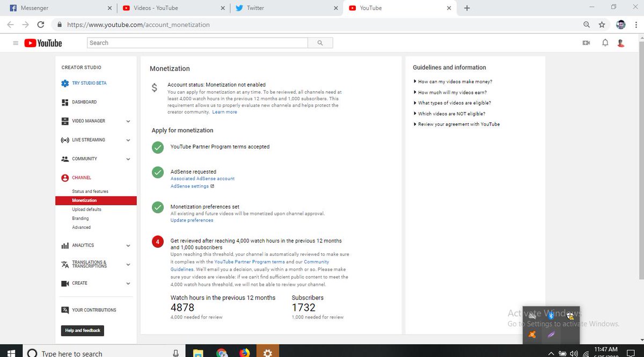Open the Chrome three-dot menu
Image resolution: width=644 pixels, height=357 pixels.
point(636,25)
